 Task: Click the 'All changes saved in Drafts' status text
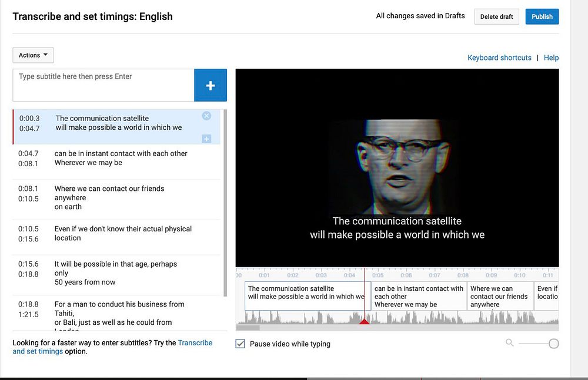click(420, 16)
